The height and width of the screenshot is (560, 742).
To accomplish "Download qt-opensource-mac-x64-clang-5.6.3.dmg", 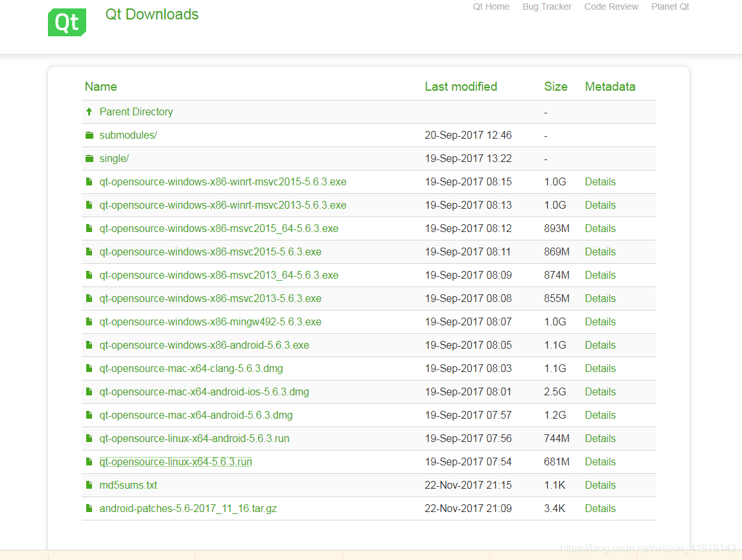I will (x=191, y=368).
